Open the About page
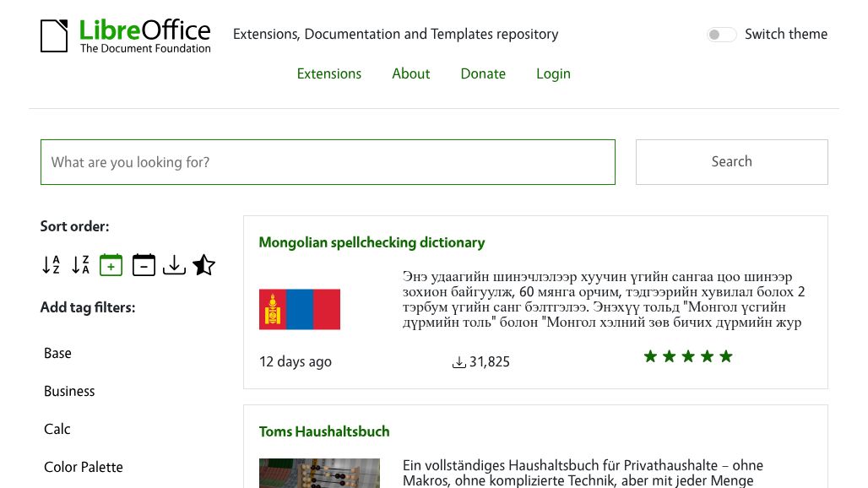Image resolution: width=868 pixels, height=488 pixels. pyautogui.click(x=410, y=73)
